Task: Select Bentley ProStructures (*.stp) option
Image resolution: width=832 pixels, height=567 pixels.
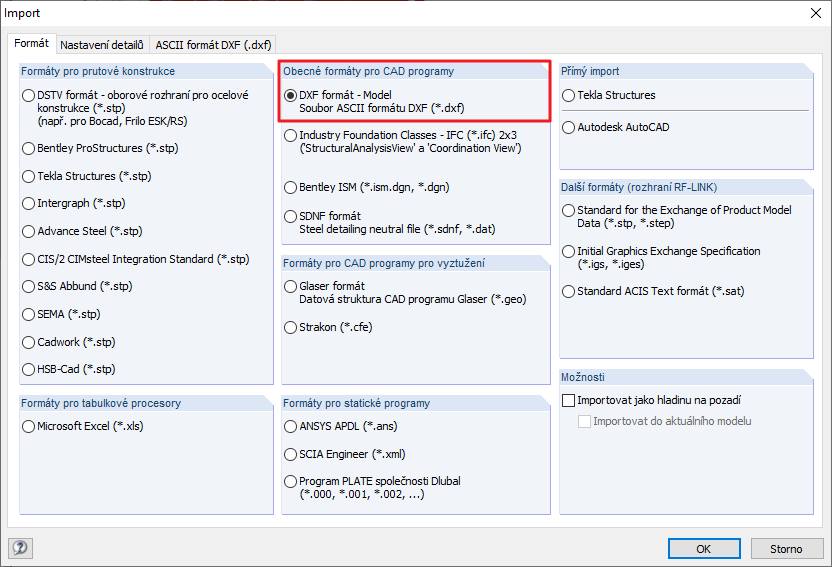Action: (x=28, y=149)
